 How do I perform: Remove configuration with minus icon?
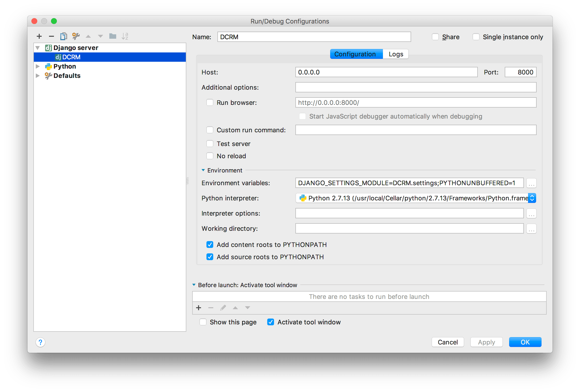point(51,37)
